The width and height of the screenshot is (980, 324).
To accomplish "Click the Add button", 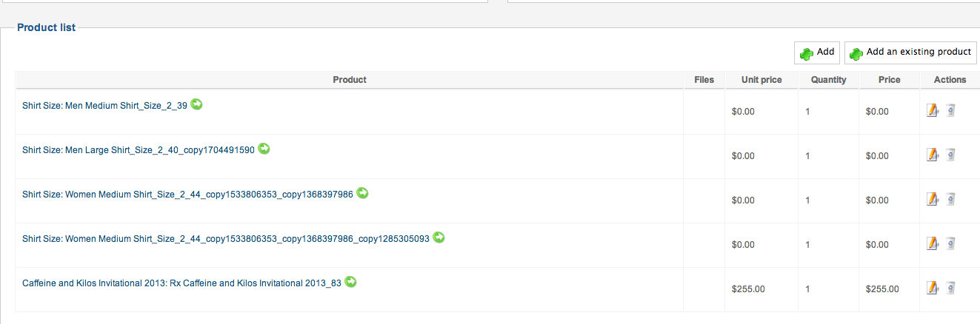I will pyautogui.click(x=816, y=53).
